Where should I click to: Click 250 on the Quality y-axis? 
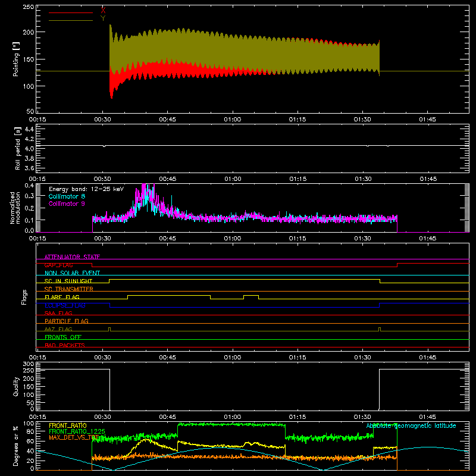click(29, 370)
